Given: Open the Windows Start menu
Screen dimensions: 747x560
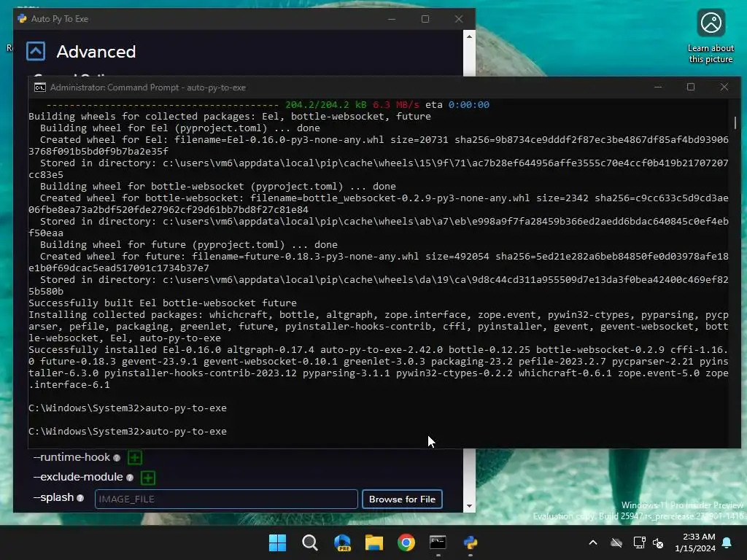Looking at the screenshot, I should [x=277, y=542].
